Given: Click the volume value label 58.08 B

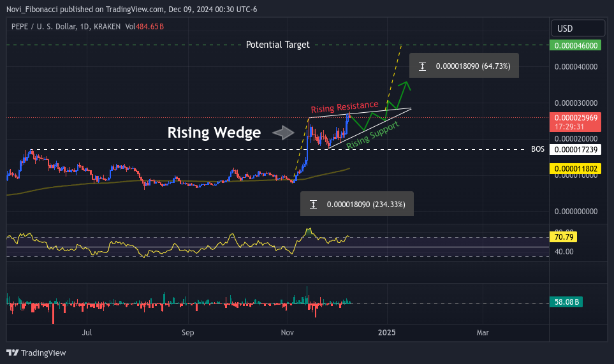Looking at the screenshot, I should (x=566, y=302).
